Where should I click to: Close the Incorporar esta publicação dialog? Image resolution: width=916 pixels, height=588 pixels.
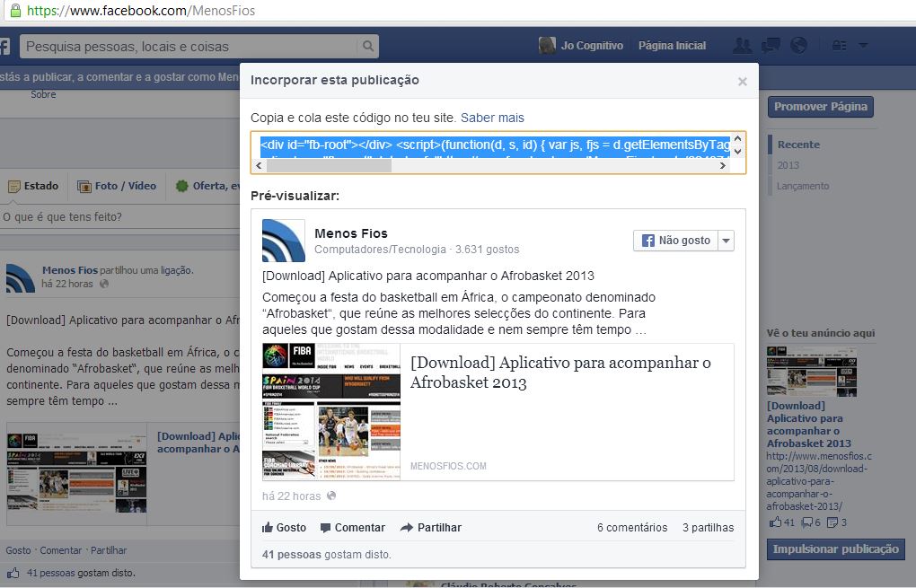pyautogui.click(x=743, y=81)
